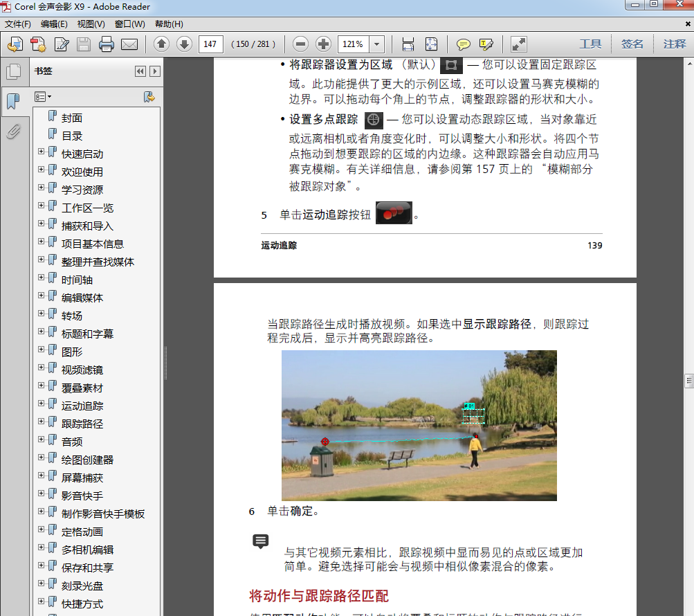This screenshot has width=694, height=616.
Task: Open the attachments paperclip panel
Action: point(14,132)
